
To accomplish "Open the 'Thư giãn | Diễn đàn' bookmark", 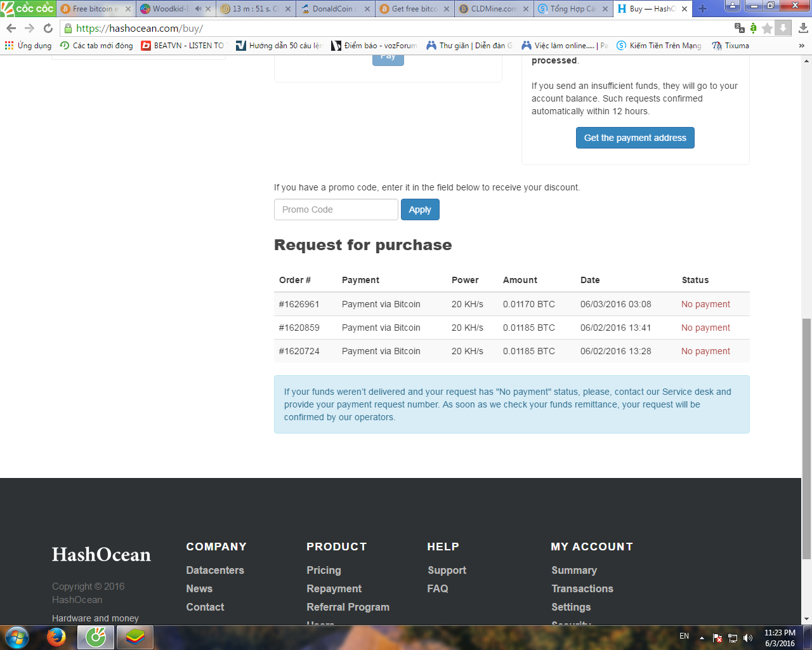I will 469,46.
